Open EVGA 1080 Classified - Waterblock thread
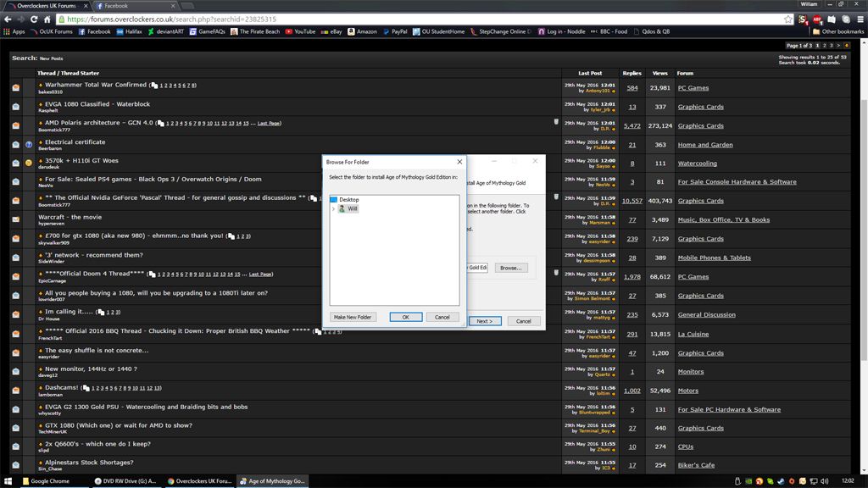The height and width of the screenshot is (488, 868). (x=97, y=104)
